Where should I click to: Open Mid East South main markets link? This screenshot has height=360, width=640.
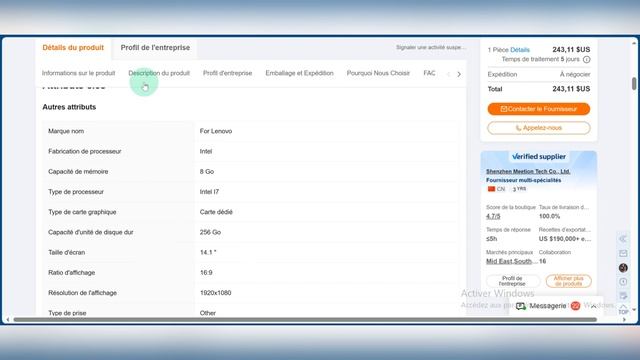tap(511, 261)
